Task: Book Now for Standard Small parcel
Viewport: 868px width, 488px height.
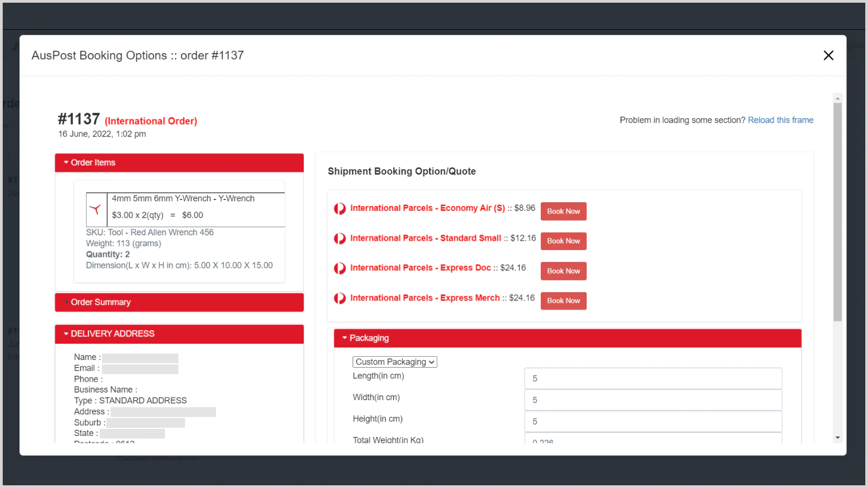Action: [563, 241]
